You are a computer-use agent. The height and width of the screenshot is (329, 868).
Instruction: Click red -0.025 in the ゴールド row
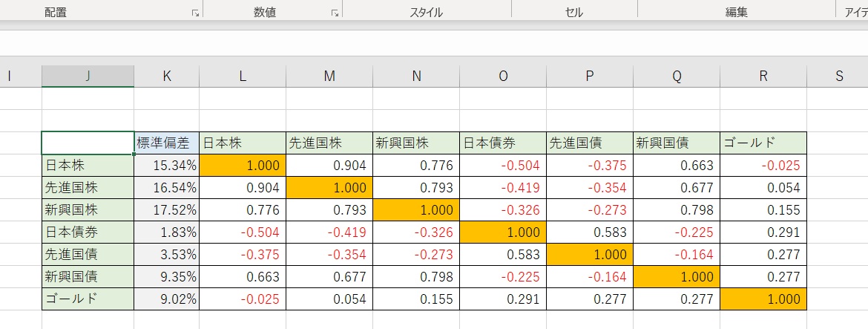tap(243, 299)
